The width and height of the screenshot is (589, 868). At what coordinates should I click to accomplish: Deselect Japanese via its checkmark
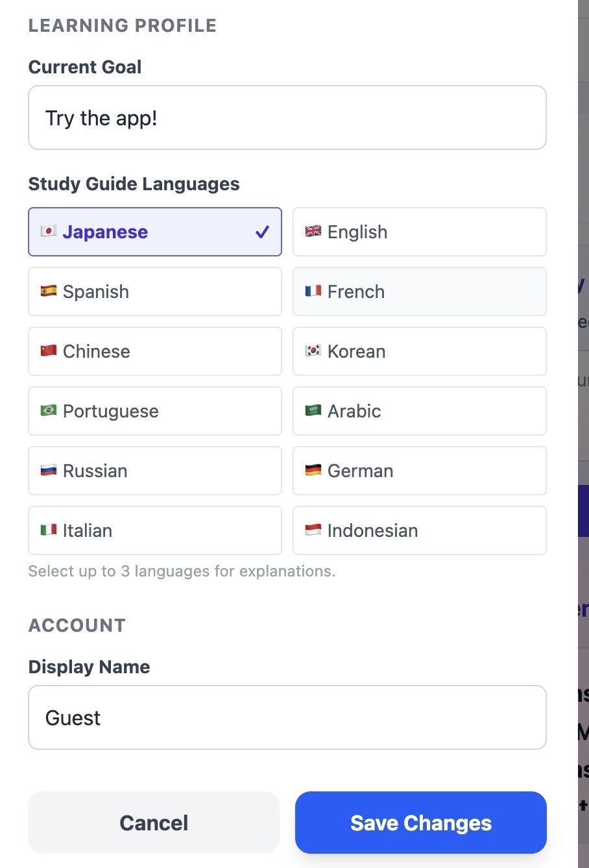(262, 232)
